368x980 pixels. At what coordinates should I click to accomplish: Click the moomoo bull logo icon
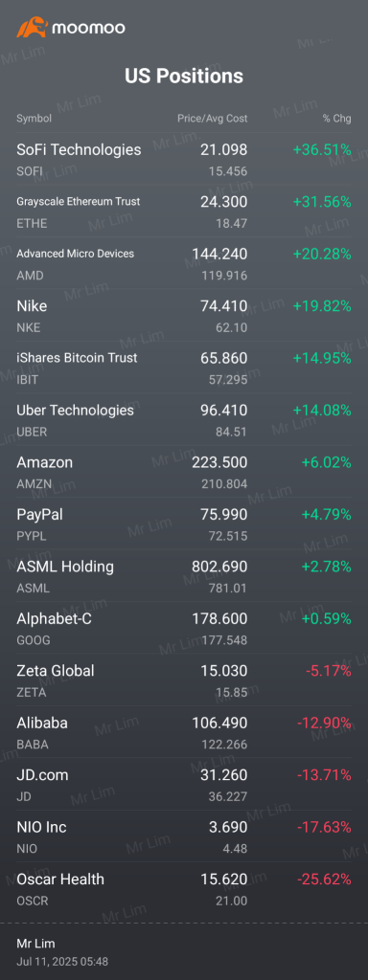[32, 28]
